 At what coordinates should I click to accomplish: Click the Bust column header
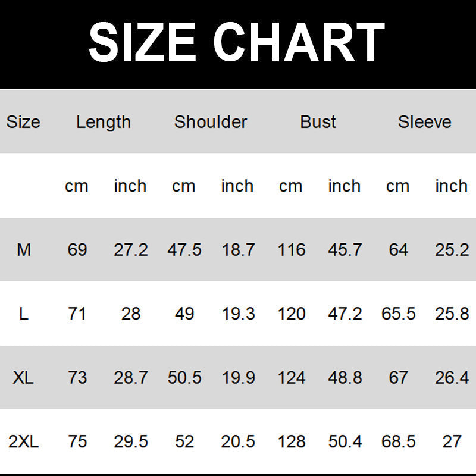pyautogui.click(x=318, y=122)
